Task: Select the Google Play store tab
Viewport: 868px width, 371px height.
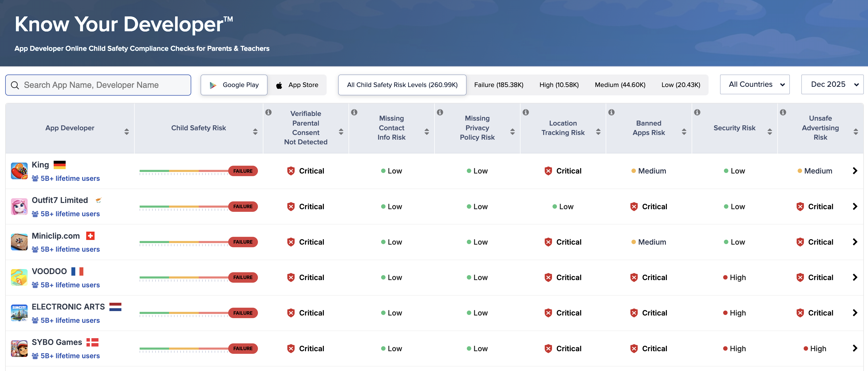Action: [x=234, y=85]
